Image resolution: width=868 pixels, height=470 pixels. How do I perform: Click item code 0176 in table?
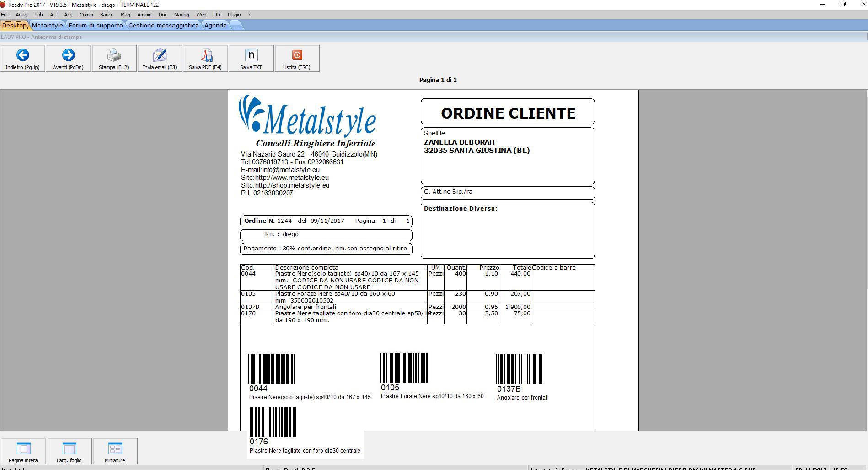tap(248, 313)
